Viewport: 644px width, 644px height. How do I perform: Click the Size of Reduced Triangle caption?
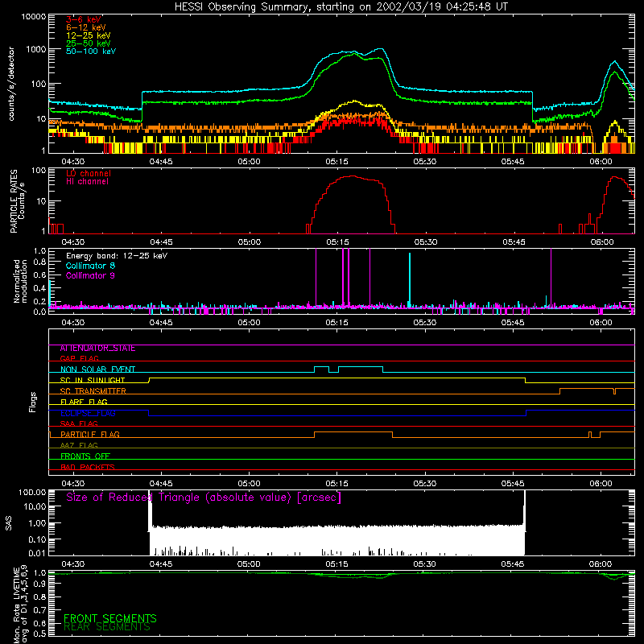(204, 497)
